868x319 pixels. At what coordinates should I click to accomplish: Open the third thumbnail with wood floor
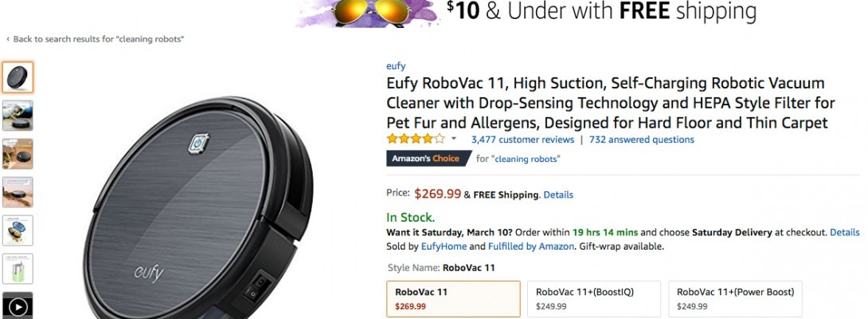point(18,154)
